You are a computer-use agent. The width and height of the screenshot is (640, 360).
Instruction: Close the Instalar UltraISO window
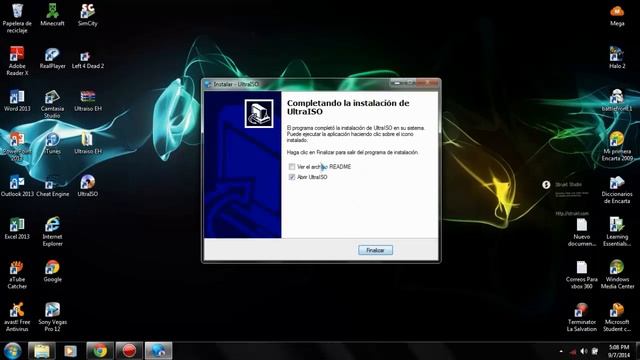427,83
